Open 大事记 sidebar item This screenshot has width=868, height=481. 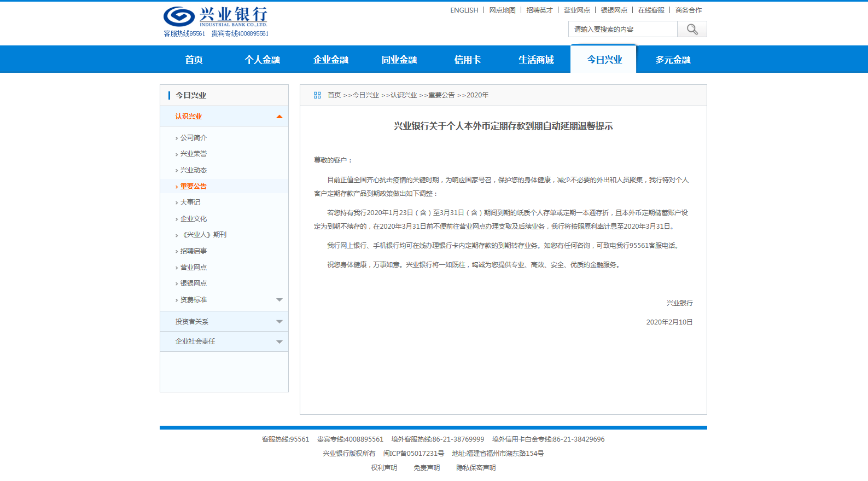click(190, 202)
